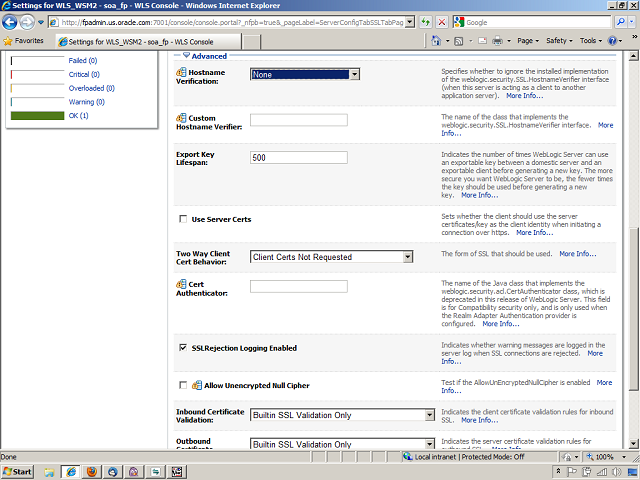Click the search magnifier icon

pos(620,22)
